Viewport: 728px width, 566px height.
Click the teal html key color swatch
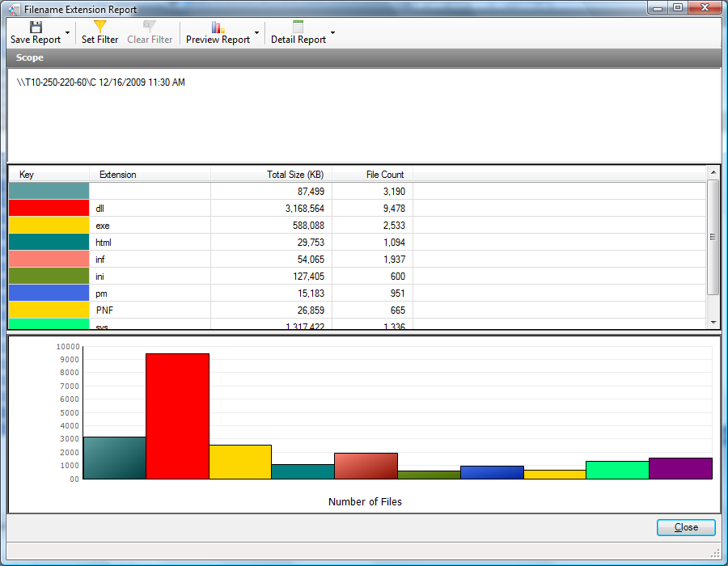pyautogui.click(x=49, y=243)
